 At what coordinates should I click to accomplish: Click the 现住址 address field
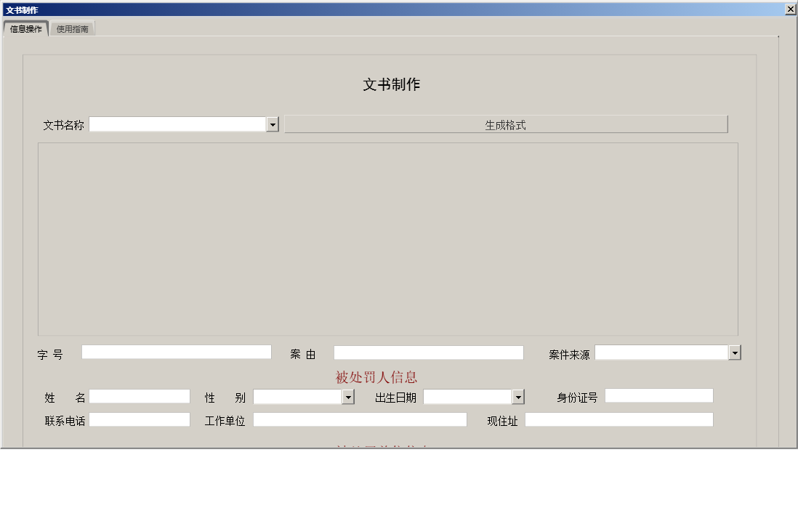[x=618, y=419]
